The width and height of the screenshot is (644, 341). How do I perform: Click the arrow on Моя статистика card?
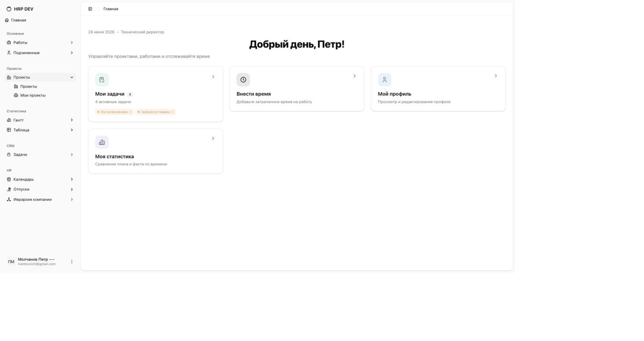213,138
